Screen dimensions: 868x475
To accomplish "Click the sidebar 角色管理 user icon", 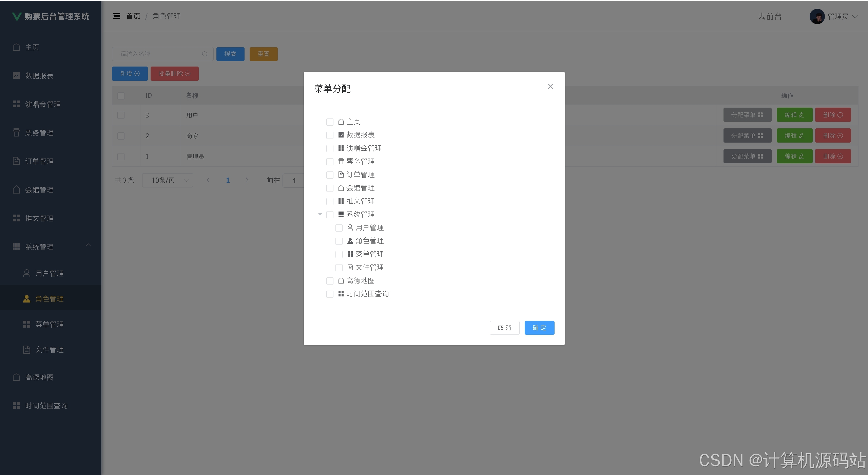I will tap(26, 299).
